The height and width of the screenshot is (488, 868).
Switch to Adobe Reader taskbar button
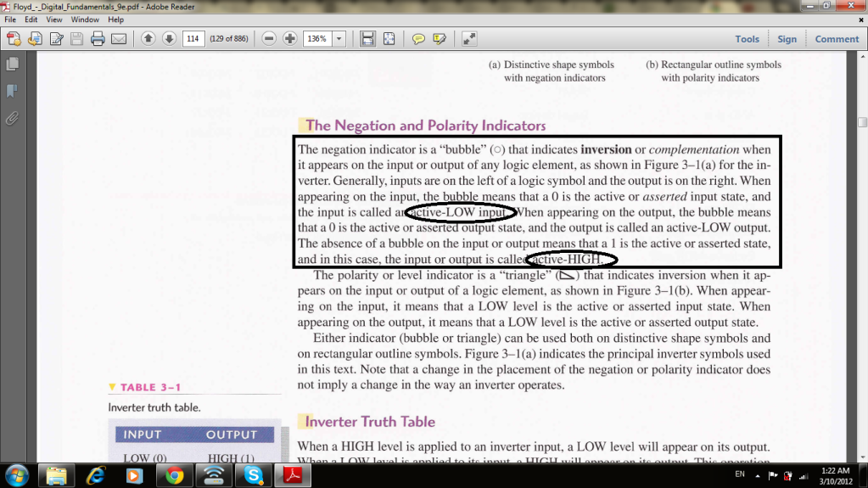pyautogui.click(x=293, y=476)
